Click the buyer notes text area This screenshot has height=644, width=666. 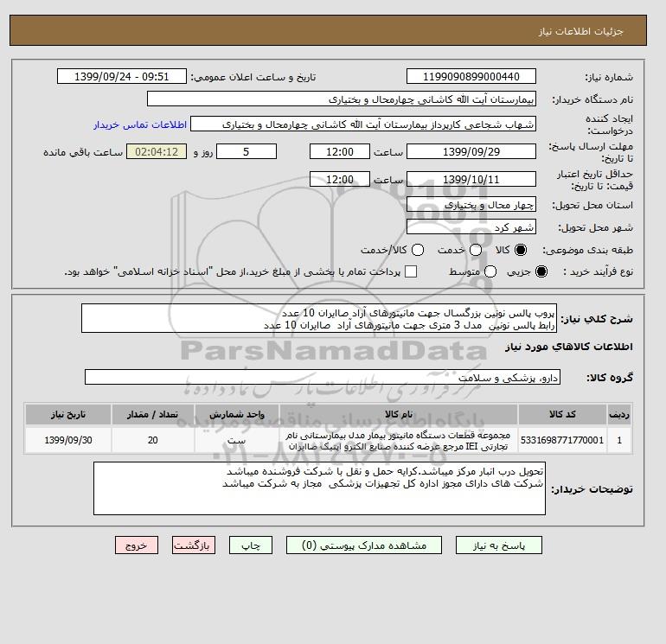[319, 488]
